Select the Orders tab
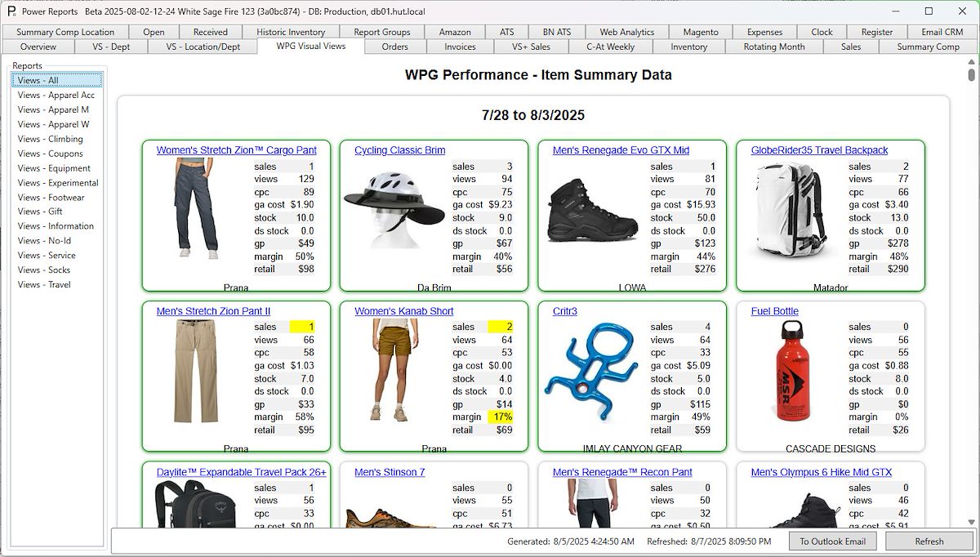 pyautogui.click(x=395, y=47)
